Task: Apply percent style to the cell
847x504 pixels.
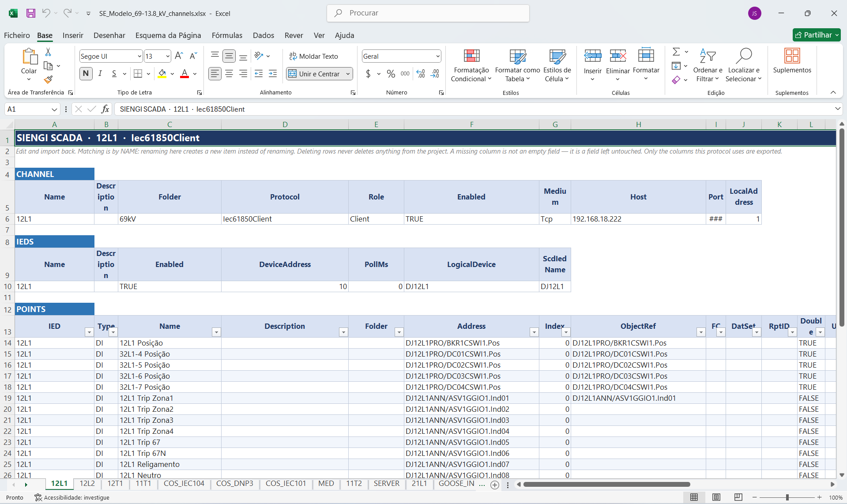Action: pyautogui.click(x=391, y=74)
